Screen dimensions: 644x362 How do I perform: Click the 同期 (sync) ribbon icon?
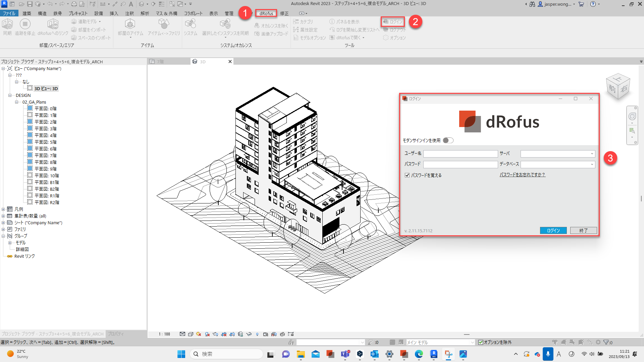coord(7,24)
